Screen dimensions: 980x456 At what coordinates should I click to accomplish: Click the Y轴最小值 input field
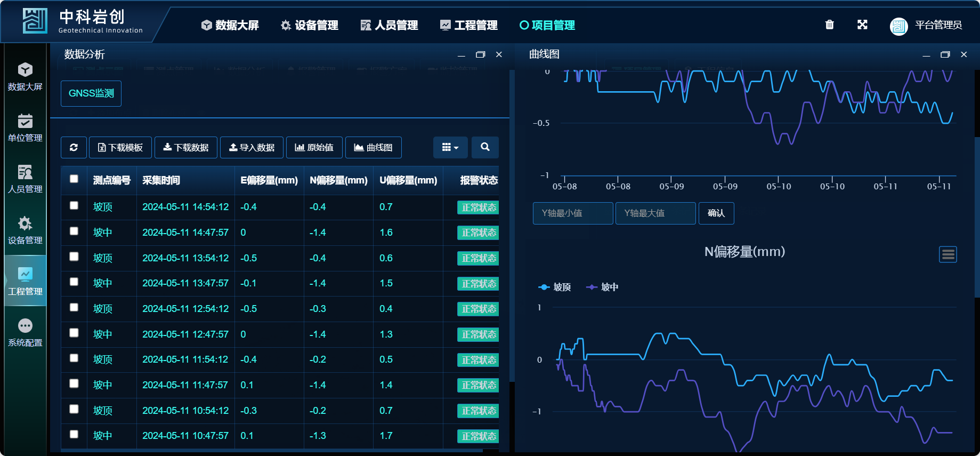coord(573,213)
